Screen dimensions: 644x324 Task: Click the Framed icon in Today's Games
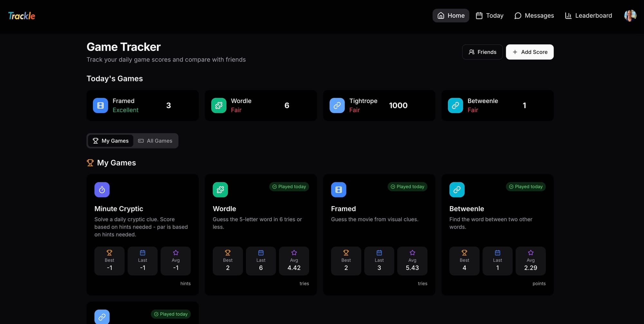pos(100,106)
